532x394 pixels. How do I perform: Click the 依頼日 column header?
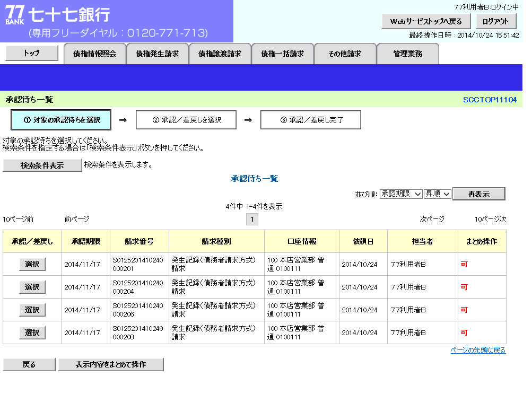point(363,241)
